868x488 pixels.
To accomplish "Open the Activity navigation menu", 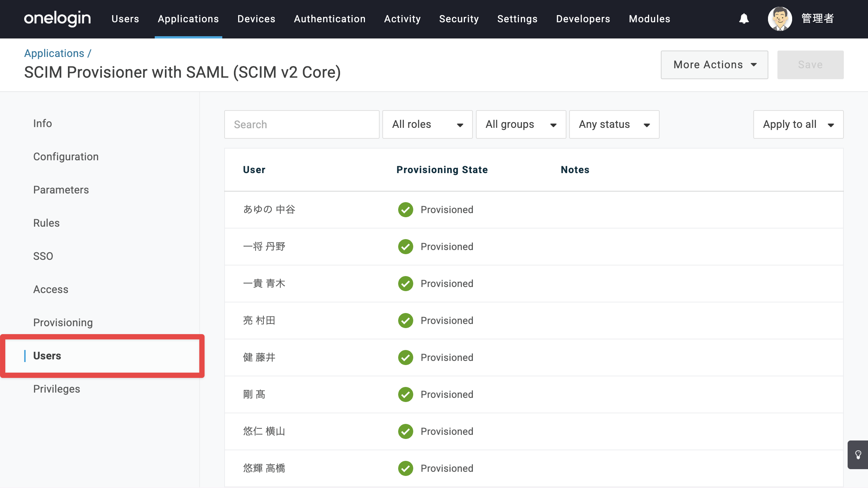I will click(x=402, y=19).
